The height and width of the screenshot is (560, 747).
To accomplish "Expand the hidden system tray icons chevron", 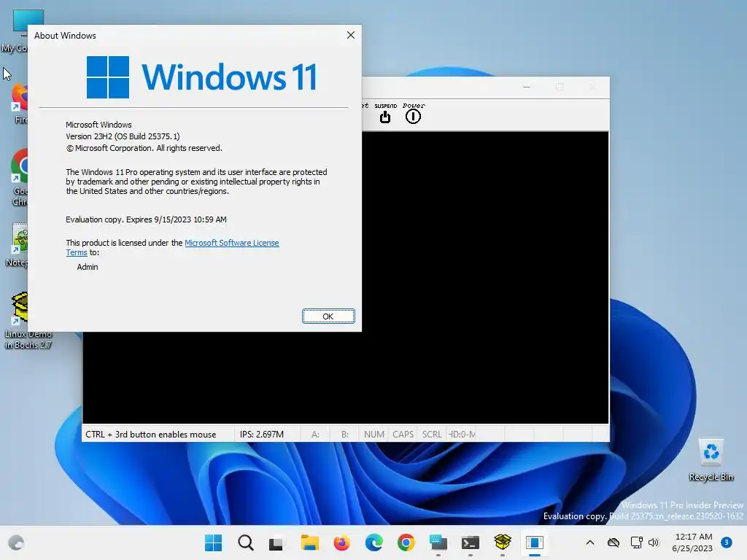I will 589,542.
